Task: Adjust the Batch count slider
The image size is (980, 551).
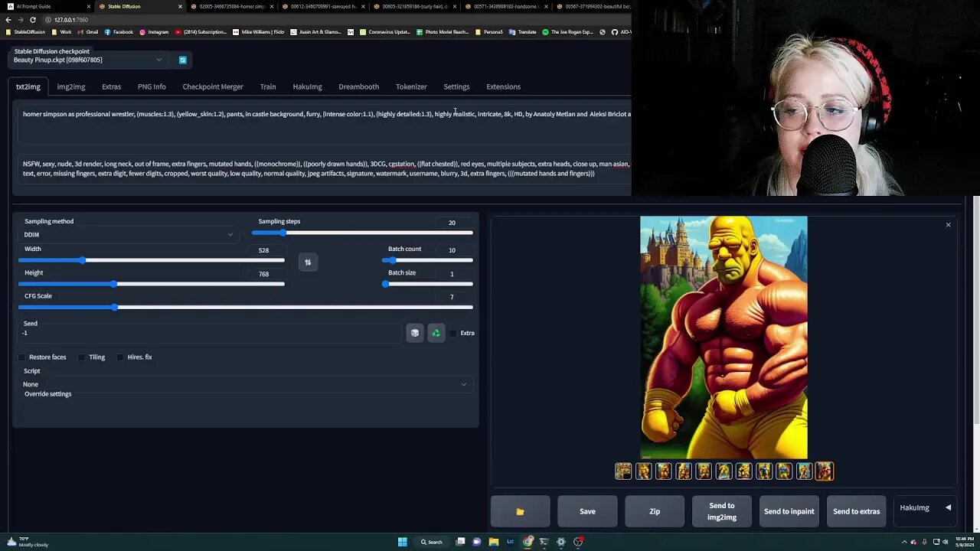Action: [428, 260]
